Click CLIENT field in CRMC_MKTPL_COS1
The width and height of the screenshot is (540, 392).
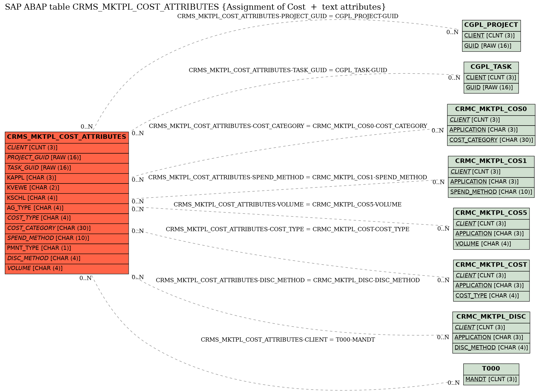491,172
